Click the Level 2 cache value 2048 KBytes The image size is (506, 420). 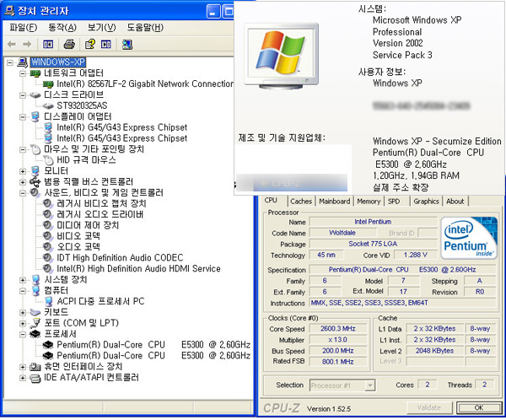coord(434,351)
